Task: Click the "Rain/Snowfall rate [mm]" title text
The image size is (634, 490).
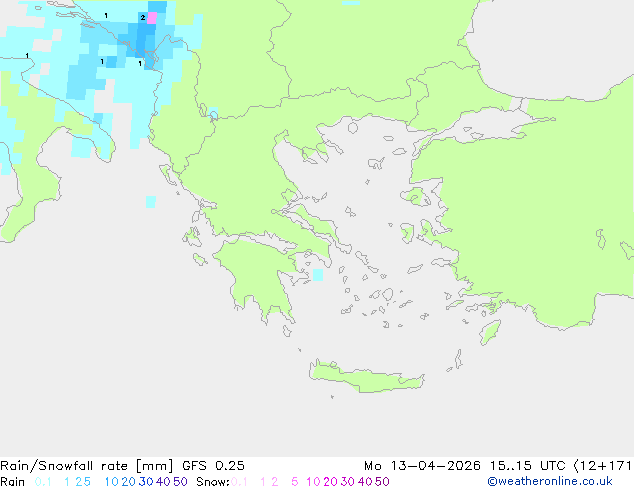Action: point(87,466)
